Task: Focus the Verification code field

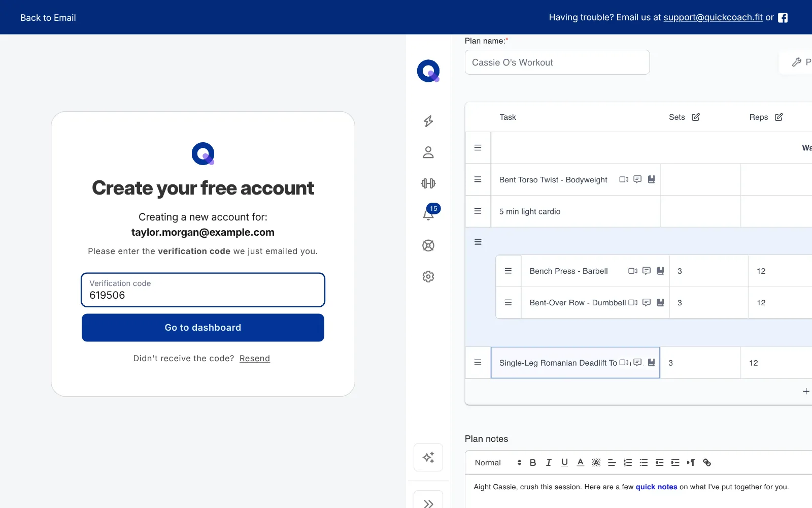Action: (203, 290)
